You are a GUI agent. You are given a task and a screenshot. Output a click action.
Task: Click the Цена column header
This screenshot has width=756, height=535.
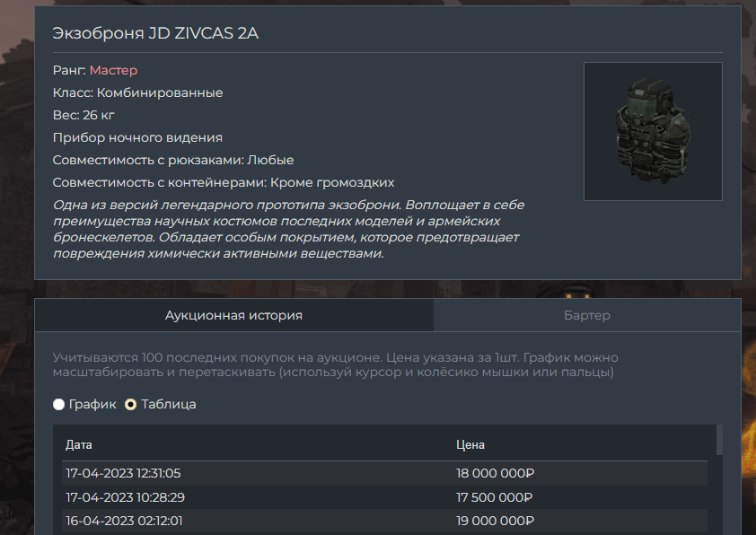pos(470,445)
